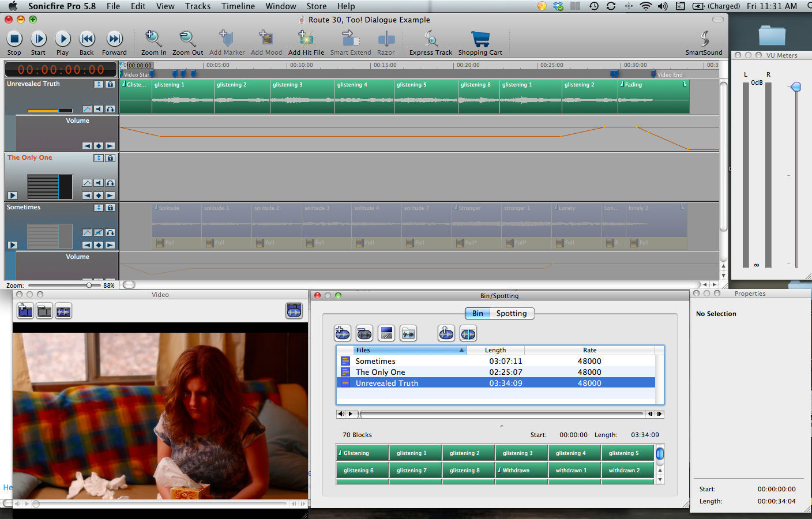Click the Smart Extend toolbar icon
Image resolution: width=812 pixels, height=519 pixels.
pos(350,39)
